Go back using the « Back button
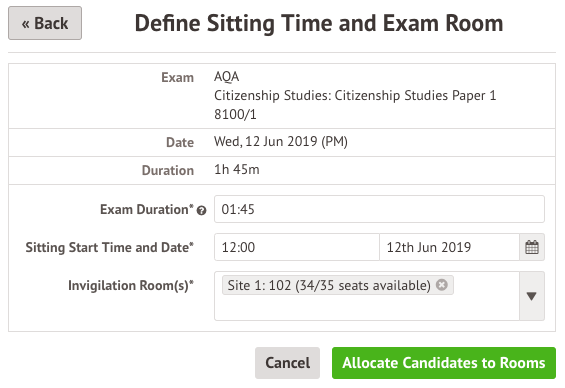Viewport: 565px width, 388px height. 45,23
